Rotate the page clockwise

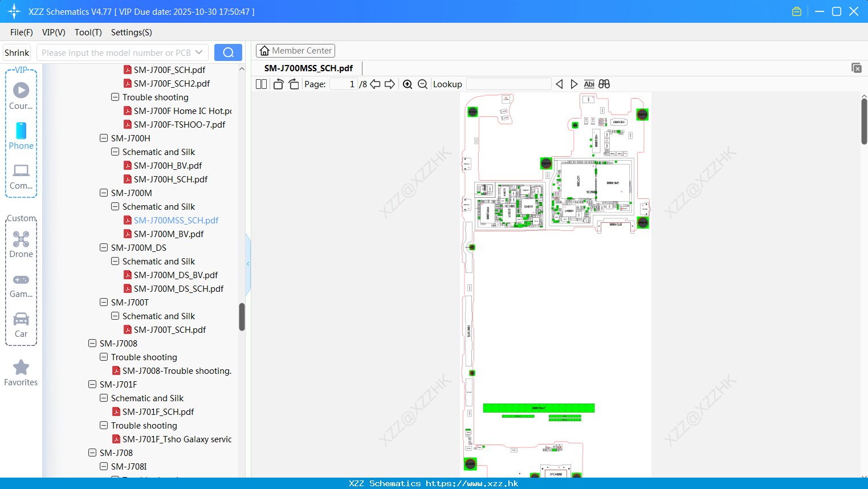pos(294,84)
